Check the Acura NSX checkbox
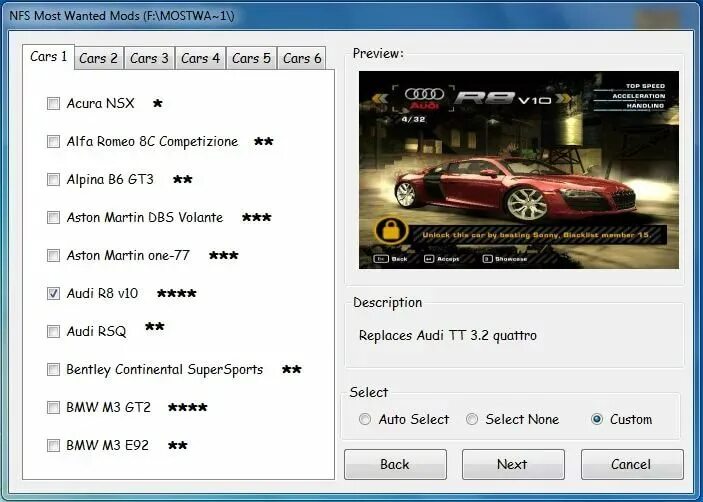Image resolution: width=703 pixels, height=502 pixels. pyautogui.click(x=53, y=104)
